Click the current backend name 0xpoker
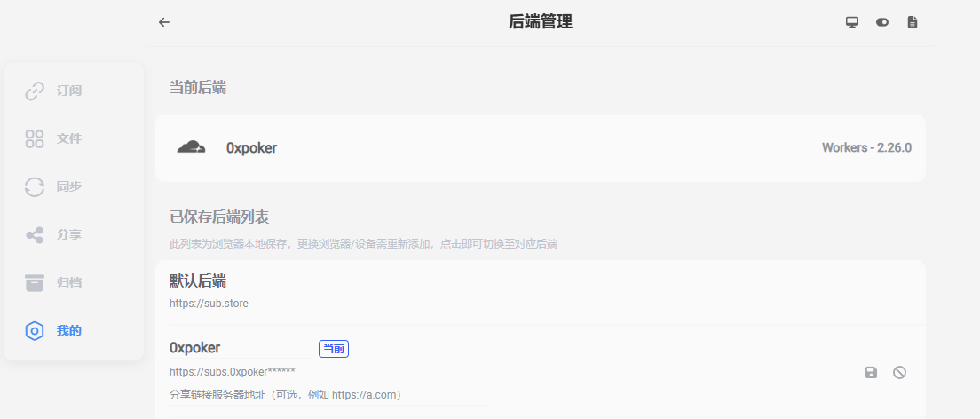This screenshot has height=419, width=980. tap(251, 148)
